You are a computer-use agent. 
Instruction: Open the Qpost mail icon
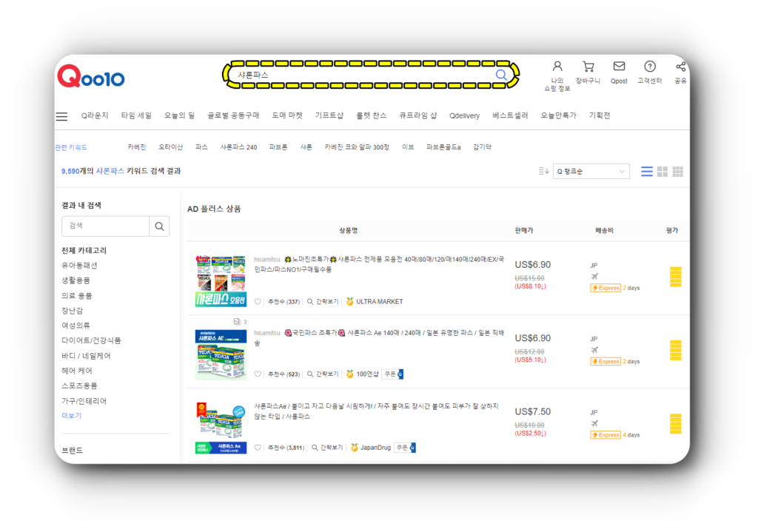coord(619,66)
